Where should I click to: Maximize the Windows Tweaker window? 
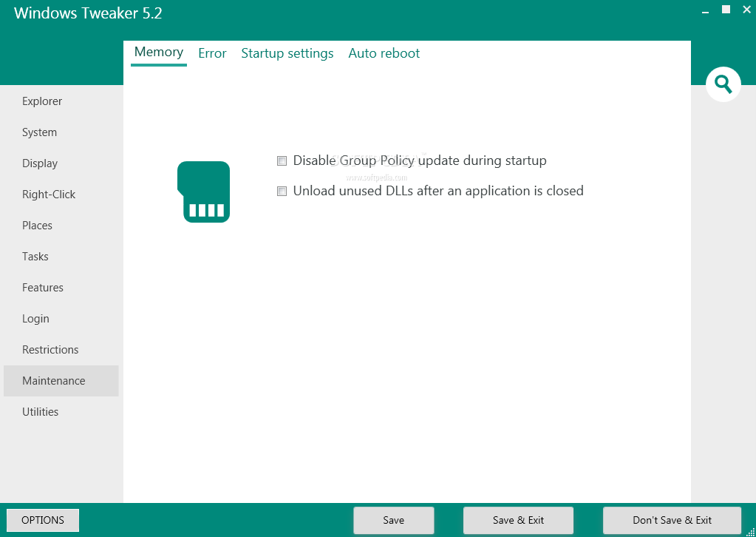tap(726, 9)
